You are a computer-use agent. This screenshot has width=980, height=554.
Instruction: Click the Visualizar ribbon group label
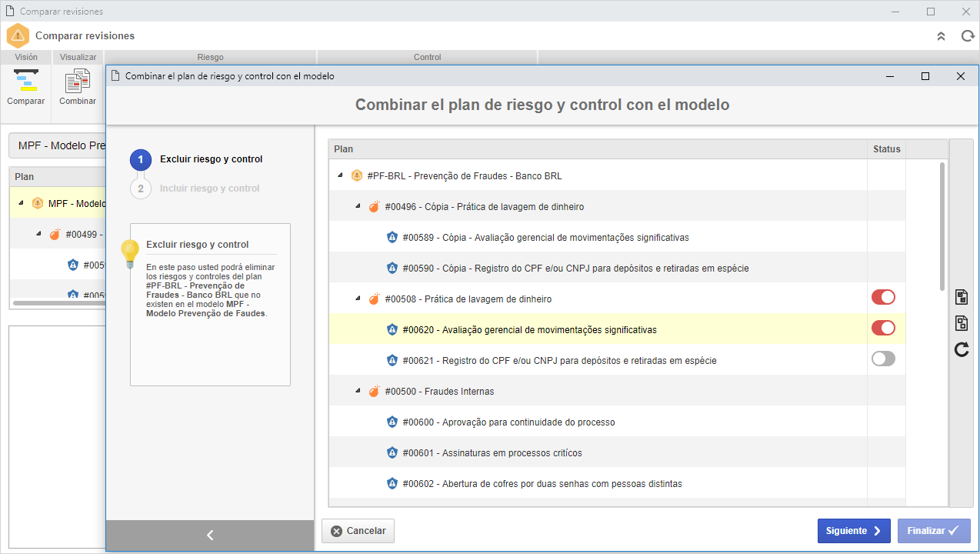(78, 57)
